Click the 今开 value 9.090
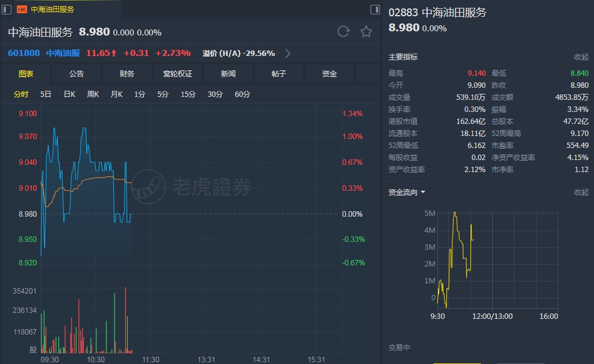This screenshot has height=364, width=594. (477, 85)
